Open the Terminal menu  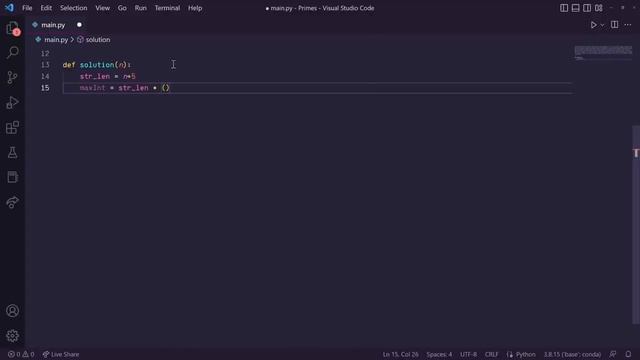pyautogui.click(x=167, y=8)
